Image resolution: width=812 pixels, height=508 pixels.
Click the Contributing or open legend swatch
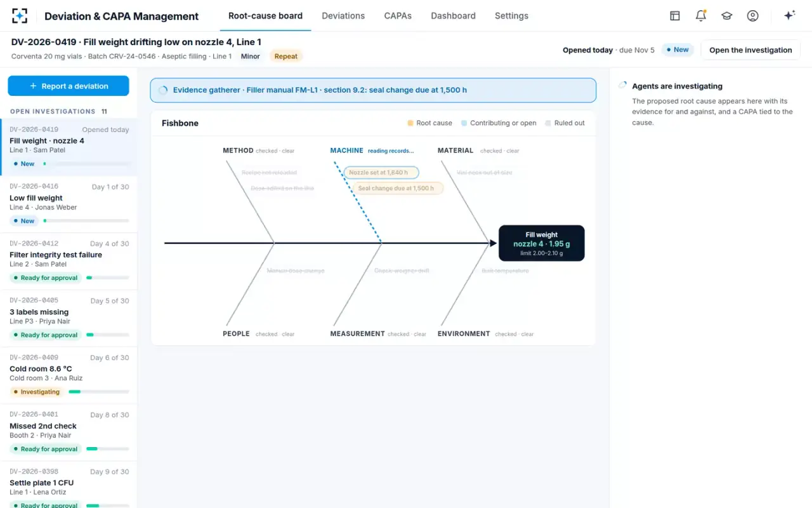coord(464,123)
